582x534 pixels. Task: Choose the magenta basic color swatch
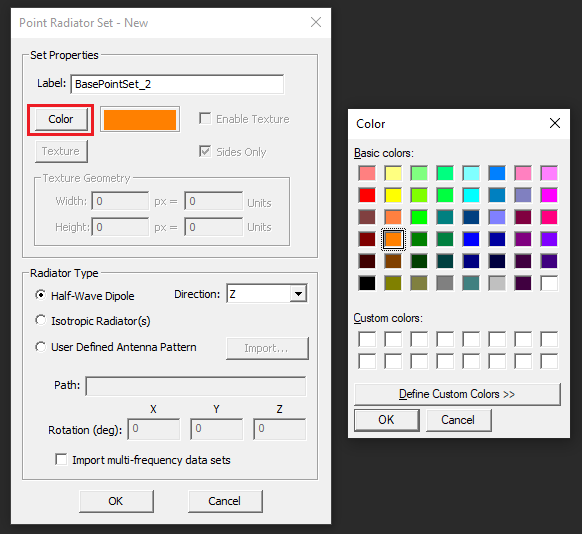[x=549, y=195]
